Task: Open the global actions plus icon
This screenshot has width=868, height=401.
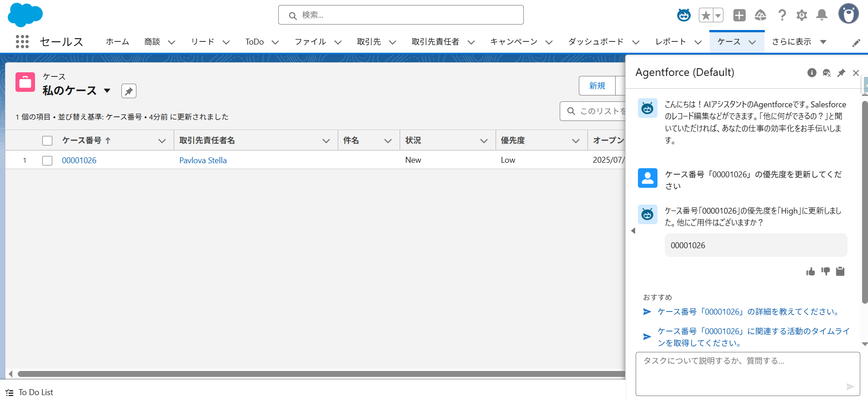Action: point(739,15)
